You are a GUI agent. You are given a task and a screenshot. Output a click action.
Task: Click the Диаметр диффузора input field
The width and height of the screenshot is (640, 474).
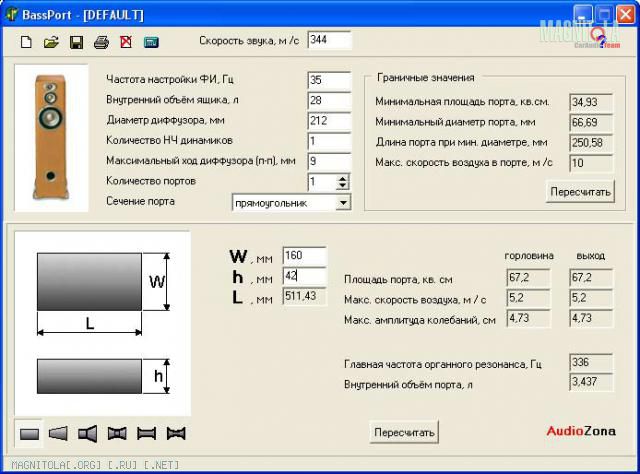point(329,121)
